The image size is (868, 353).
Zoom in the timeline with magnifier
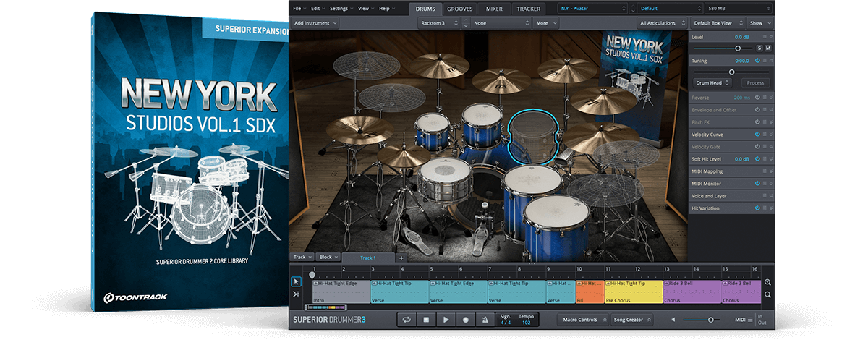click(x=767, y=283)
